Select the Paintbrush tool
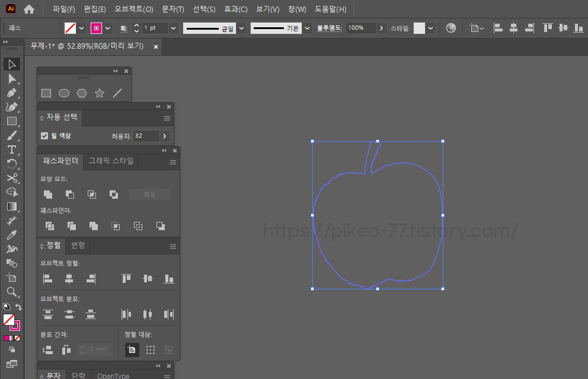The height and width of the screenshot is (379, 588). pyautogui.click(x=12, y=135)
